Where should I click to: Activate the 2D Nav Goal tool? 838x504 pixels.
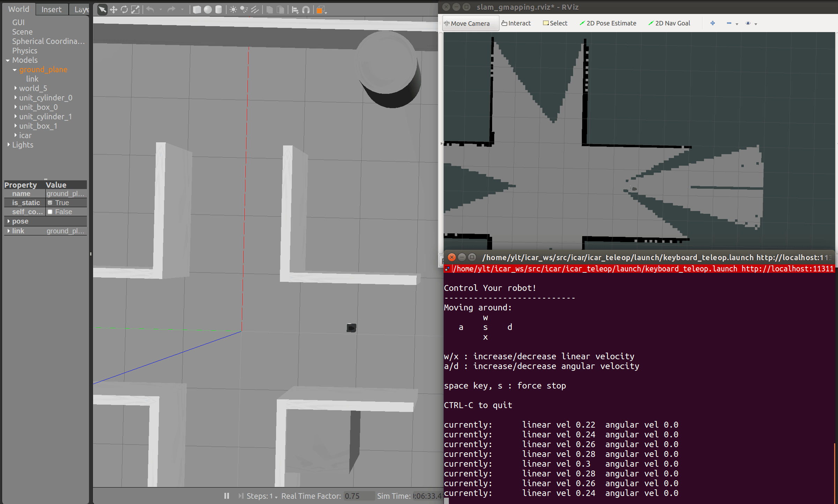pyautogui.click(x=669, y=23)
